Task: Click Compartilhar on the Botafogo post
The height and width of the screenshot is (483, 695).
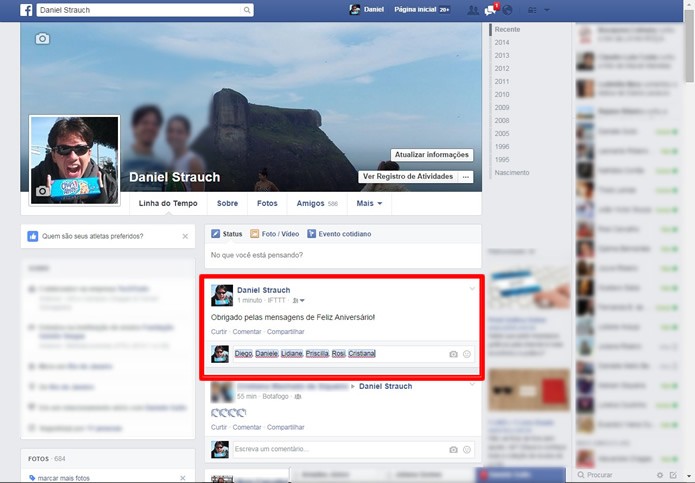Action: point(285,427)
